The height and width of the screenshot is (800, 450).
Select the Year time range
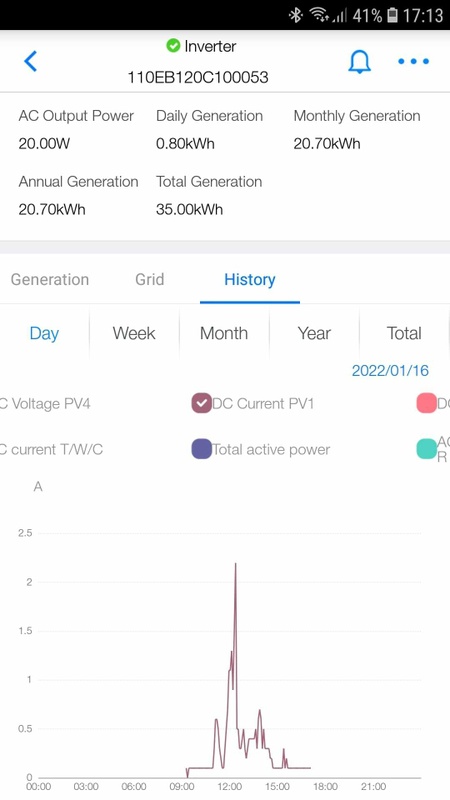coord(314,333)
